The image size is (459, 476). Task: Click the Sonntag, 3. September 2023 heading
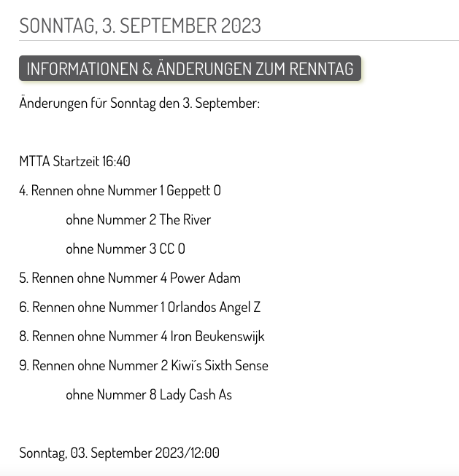click(x=140, y=26)
